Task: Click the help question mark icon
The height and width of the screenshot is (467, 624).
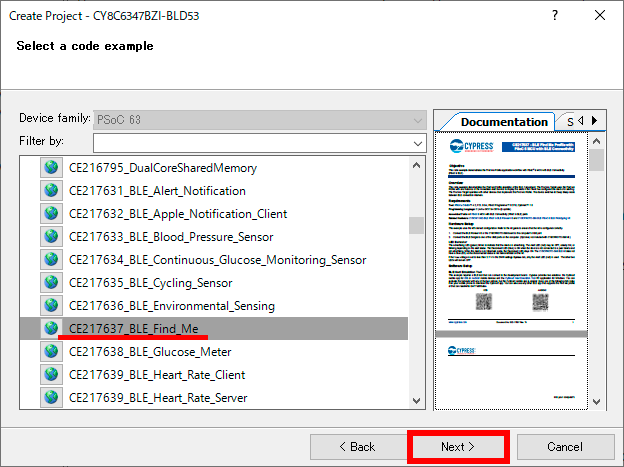Action: click(x=555, y=16)
